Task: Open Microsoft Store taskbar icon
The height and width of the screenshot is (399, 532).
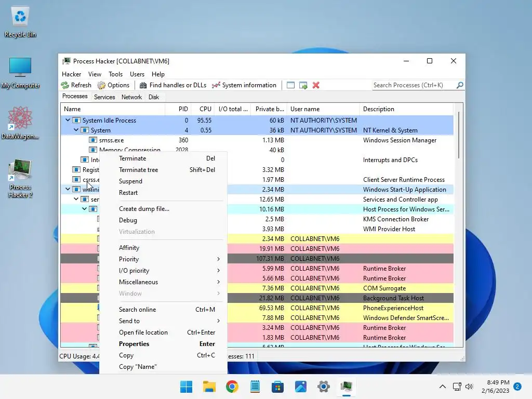Action: coord(277,387)
